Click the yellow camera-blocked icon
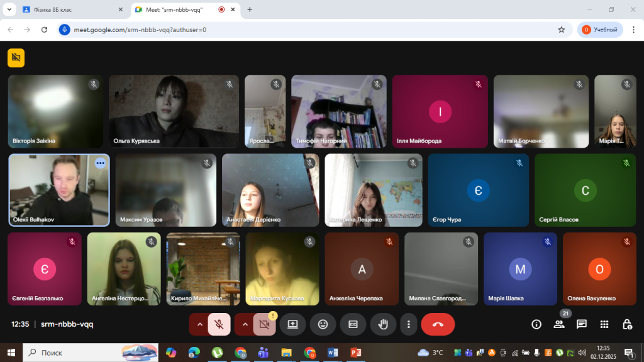644x362 pixels. point(16,57)
